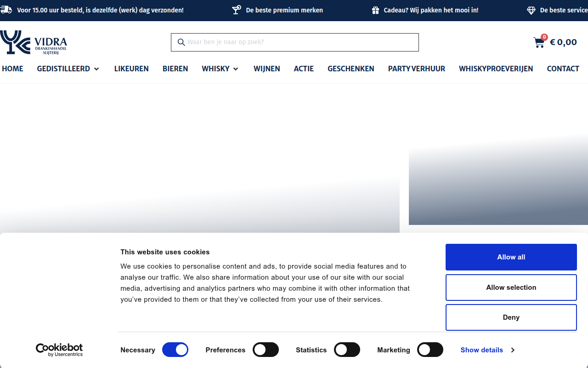Viewport: 588px width, 368px height.
Task: Open the Partyverhuur menu item
Action: (417, 69)
